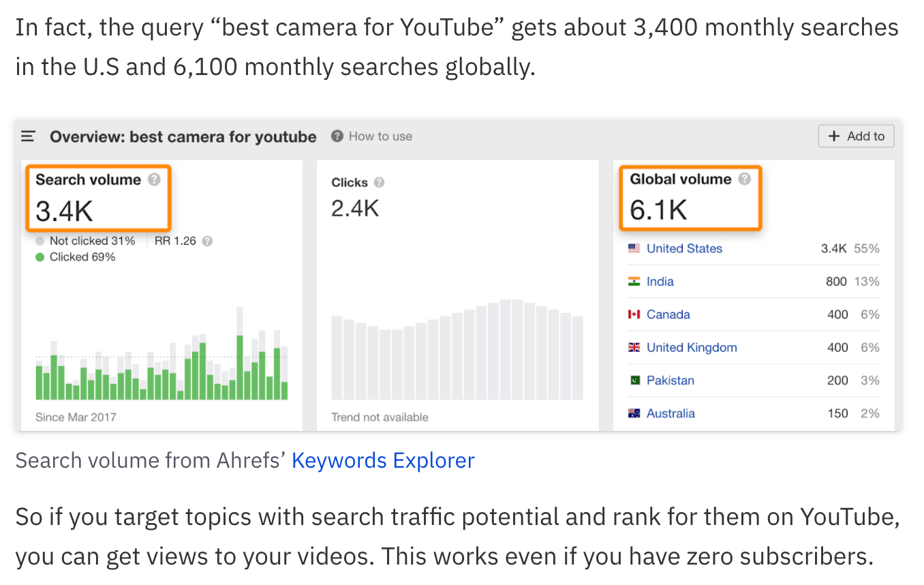Image resolution: width=924 pixels, height=585 pixels.
Task: Click the Search volume info icon
Action: point(154,180)
